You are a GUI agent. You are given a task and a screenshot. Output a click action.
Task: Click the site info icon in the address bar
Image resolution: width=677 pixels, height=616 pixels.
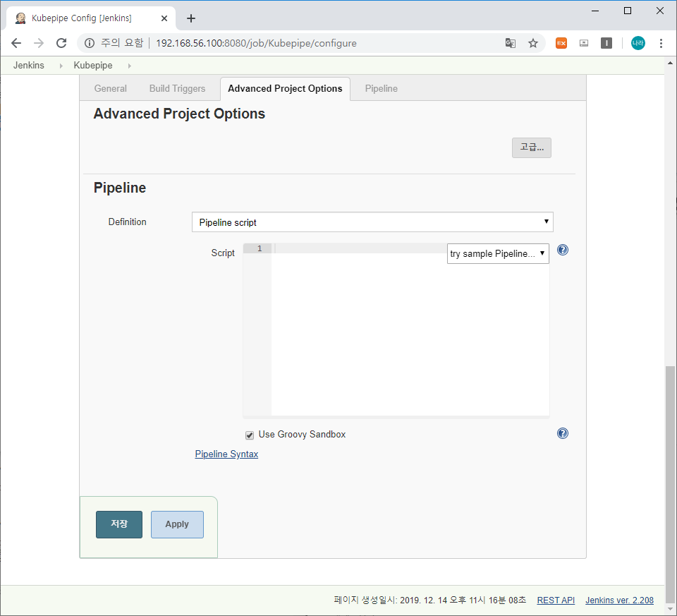coord(90,43)
